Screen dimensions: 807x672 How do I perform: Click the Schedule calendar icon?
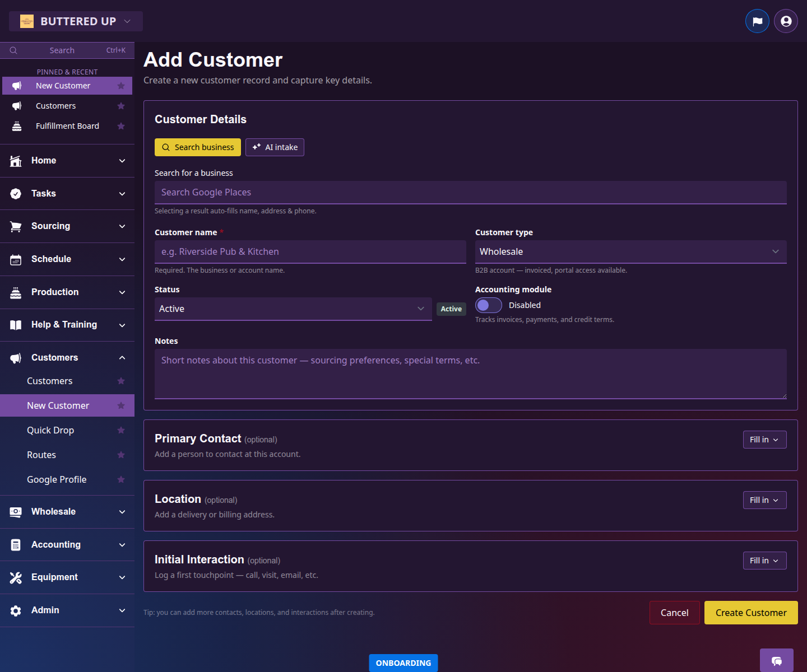[16, 259]
